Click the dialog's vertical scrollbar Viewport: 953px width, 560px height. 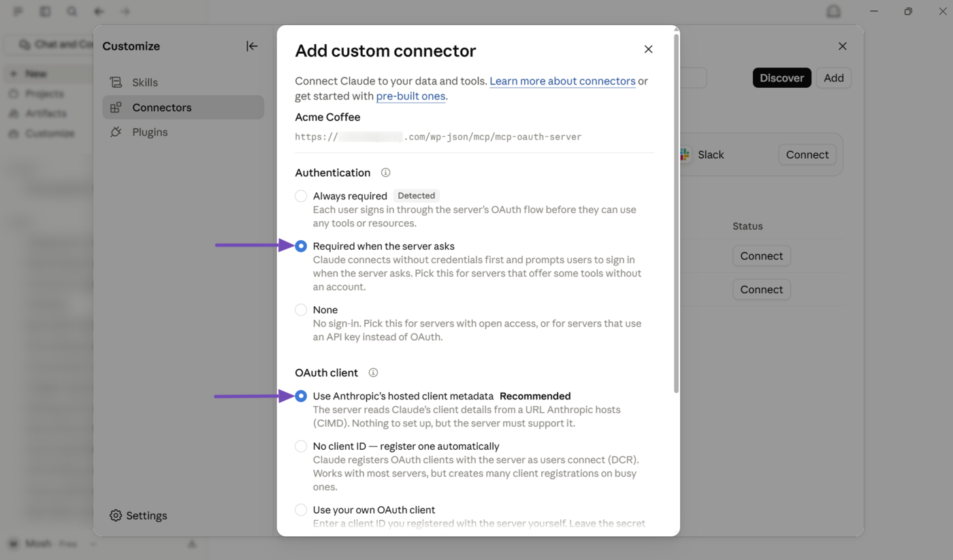pos(676,212)
